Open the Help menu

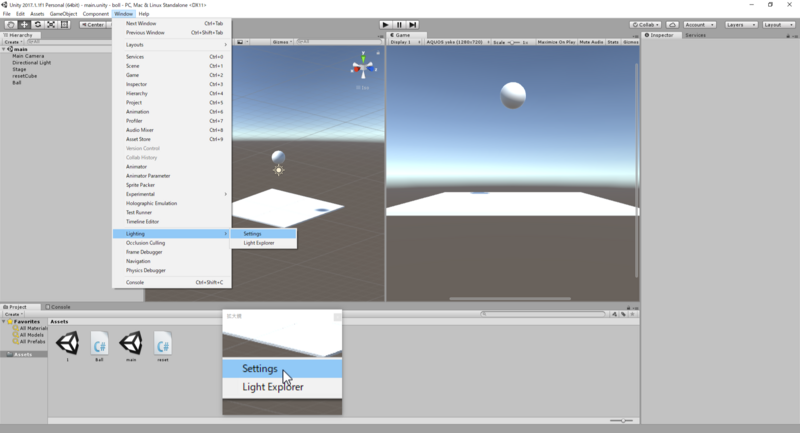pos(144,14)
